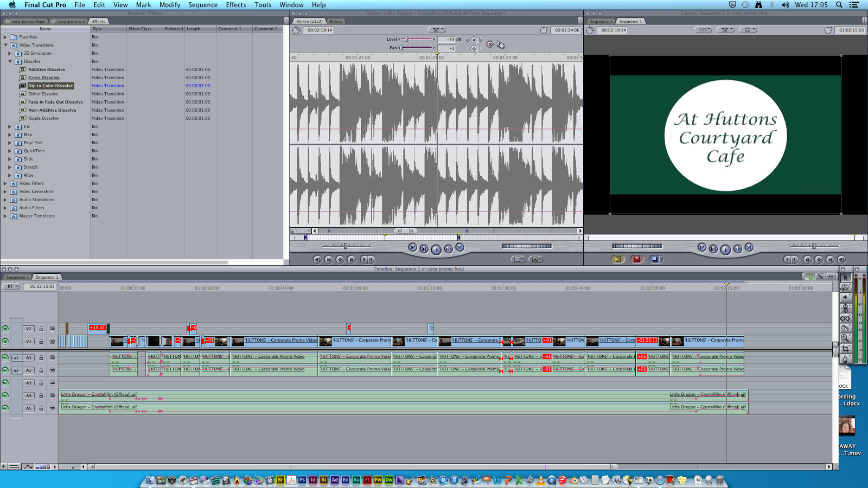Click the Favorites bin folder icon

[14, 37]
